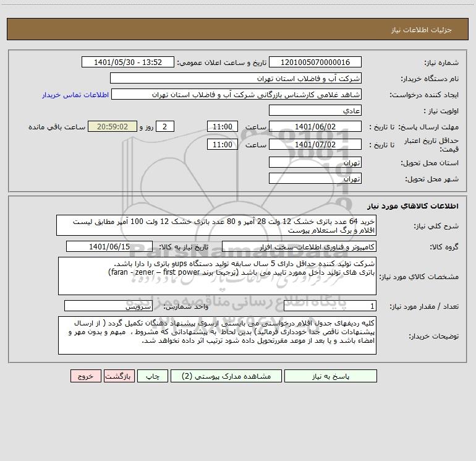This screenshot has width=476, height=461.
Task: Click the time field next to 1401/07/02
Action: point(222,144)
